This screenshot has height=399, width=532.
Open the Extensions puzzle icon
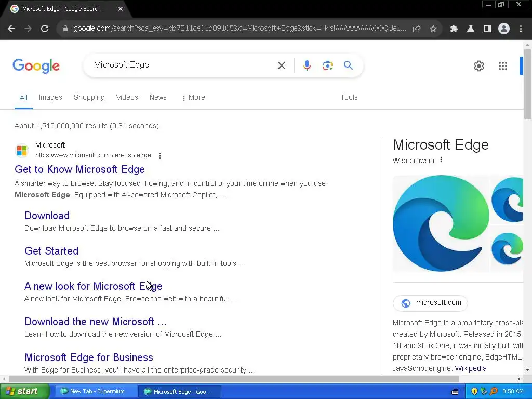tap(454, 29)
